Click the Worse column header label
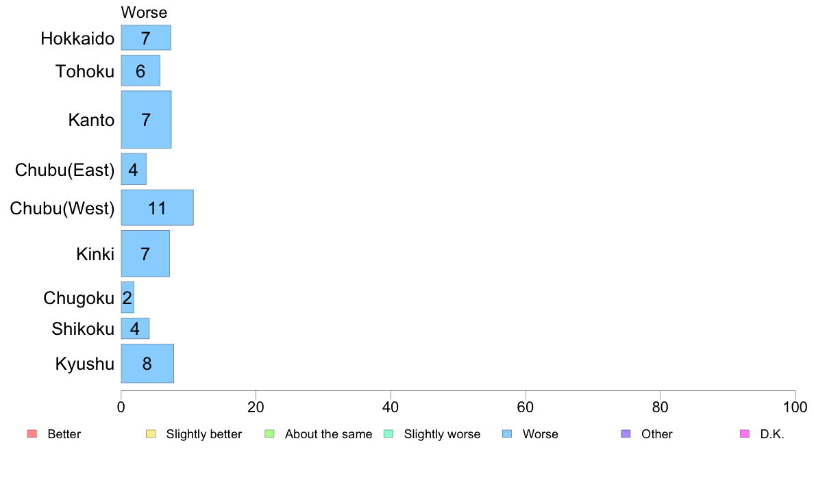This screenshot has height=504, width=814. (x=144, y=12)
